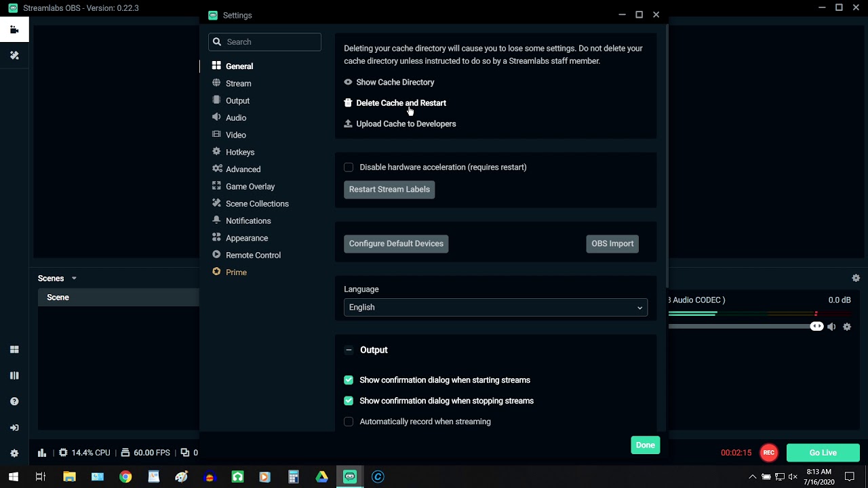The height and width of the screenshot is (488, 868).
Task: Click upload icon beside Upload Cache to Developers
Action: [x=348, y=124]
